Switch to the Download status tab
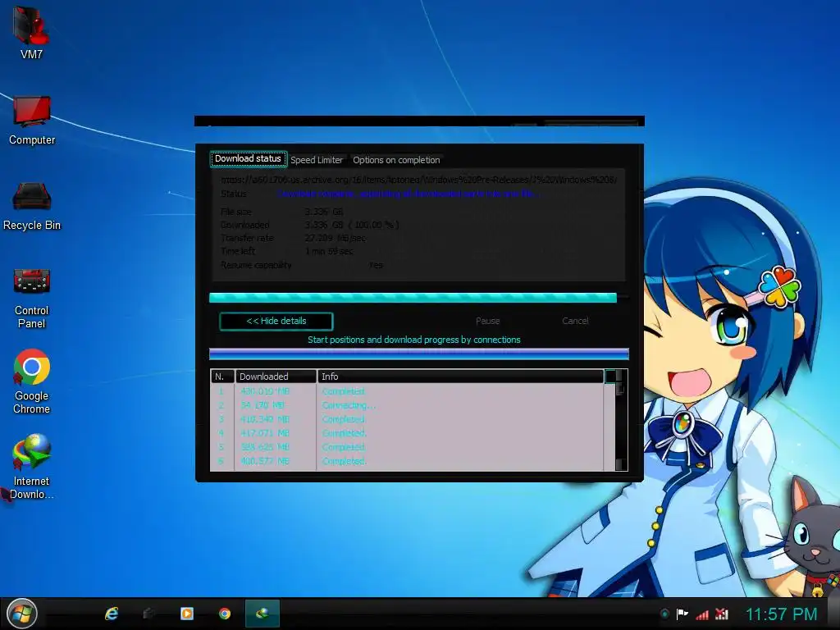 click(x=248, y=158)
